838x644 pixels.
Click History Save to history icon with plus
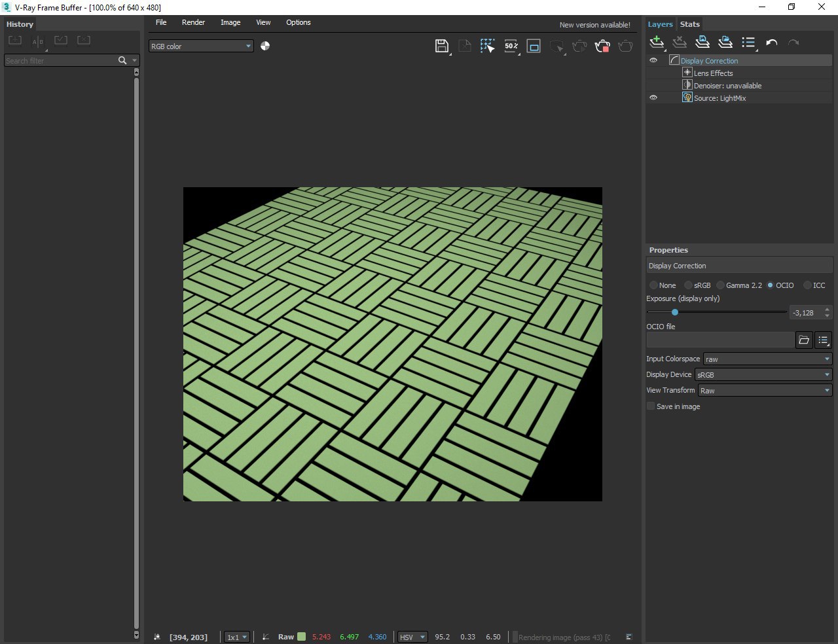pos(15,41)
